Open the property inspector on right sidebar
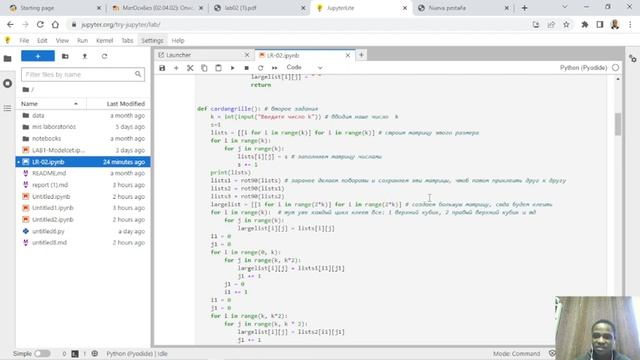Image resolution: width=640 pixels, height=360 pixels. 633,59
